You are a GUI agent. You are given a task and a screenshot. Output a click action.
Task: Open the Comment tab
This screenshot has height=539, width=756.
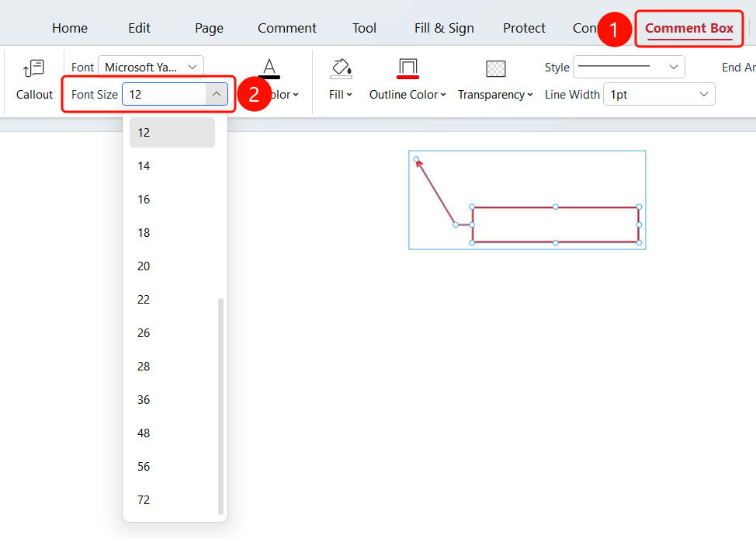pos(287,28)
